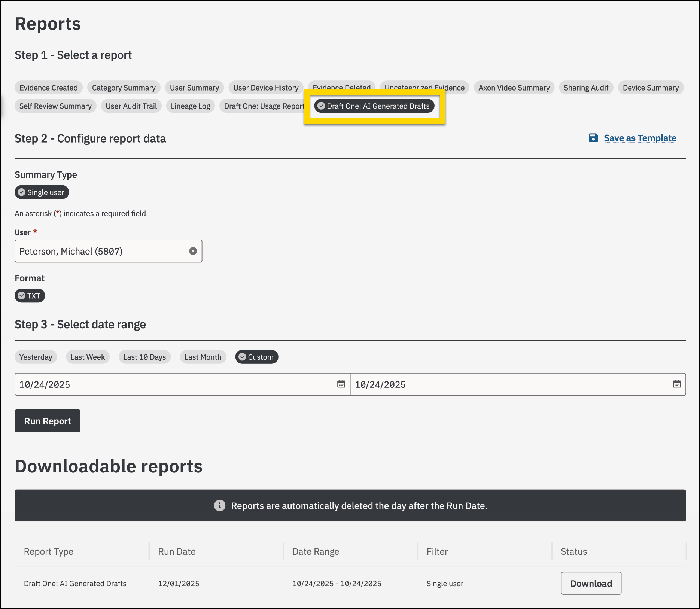Toggle the Single user summary type chip

[42, 192]
